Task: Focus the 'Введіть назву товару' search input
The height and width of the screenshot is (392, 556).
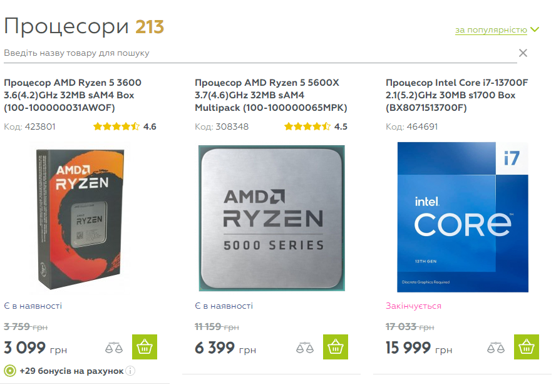Action: 260,53
